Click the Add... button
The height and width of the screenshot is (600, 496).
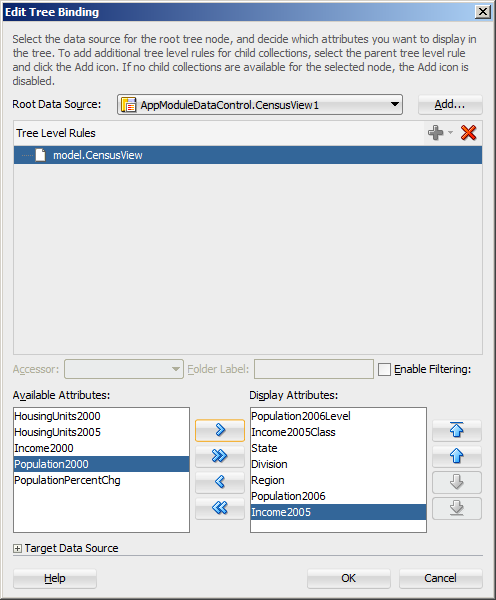click(450, 104)
